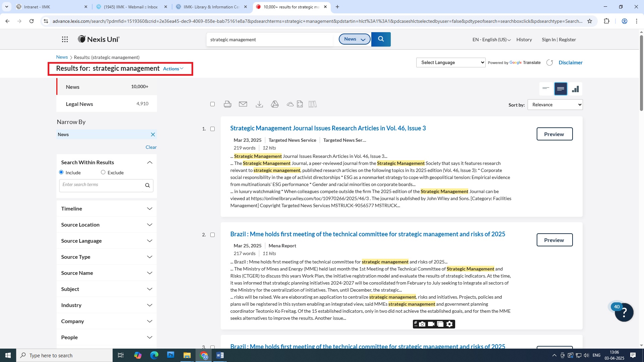This screenshot has width=644, height=362.
Task: Click the bibliography export books icon
Action: [312, 104]
